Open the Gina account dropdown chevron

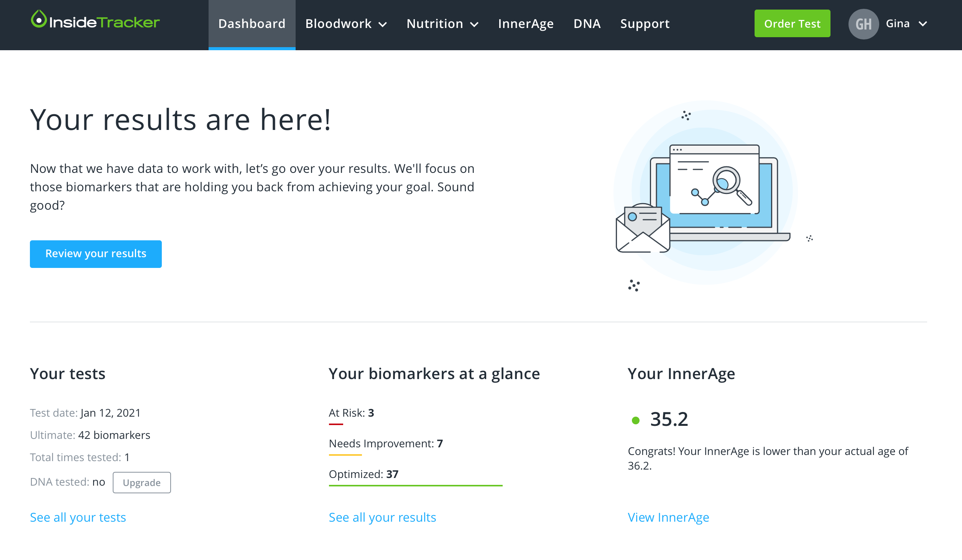click(923, 24)
